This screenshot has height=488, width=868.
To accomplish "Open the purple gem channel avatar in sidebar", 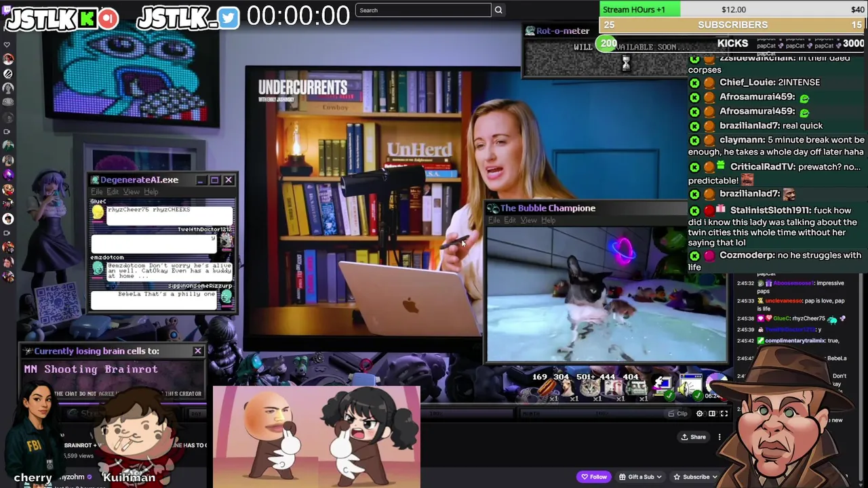I will pyautogui.click(x=8, y=175).
